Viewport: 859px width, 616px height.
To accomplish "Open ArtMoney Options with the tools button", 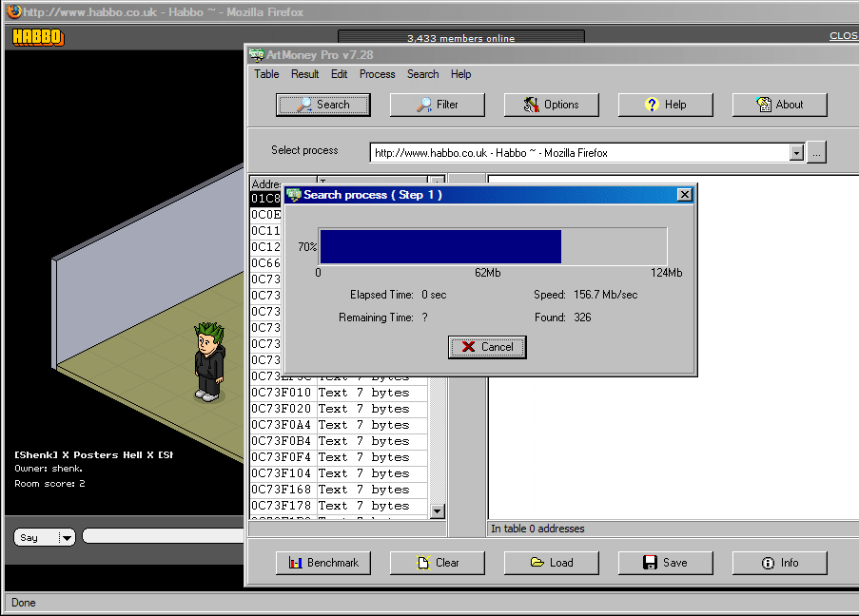I will click(x=551, y=105).
